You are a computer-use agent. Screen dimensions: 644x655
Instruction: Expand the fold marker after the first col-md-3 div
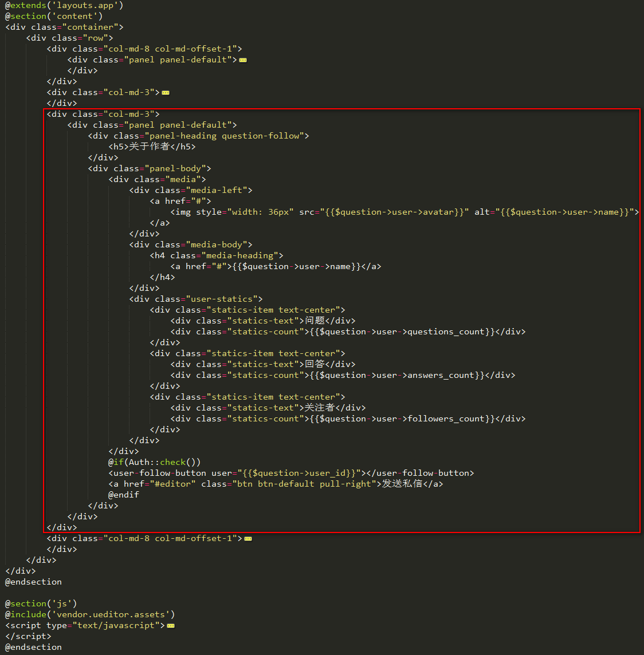click(166, 93)
